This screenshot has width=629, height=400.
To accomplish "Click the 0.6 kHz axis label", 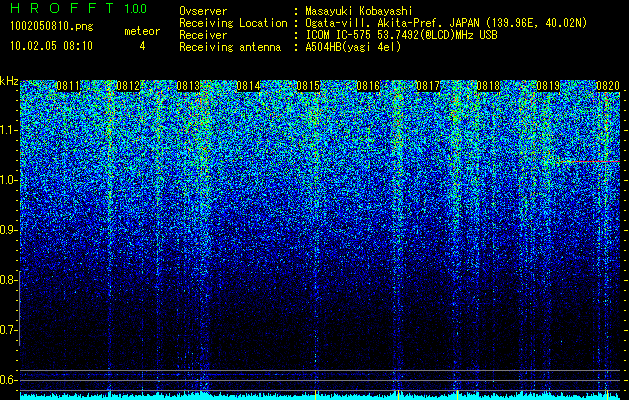I will [8, 380].
